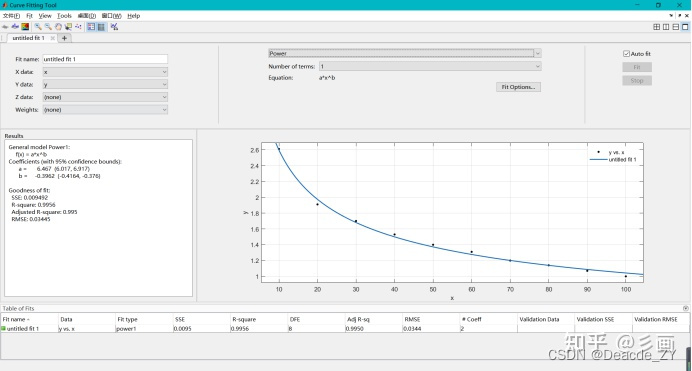The width and height of the screenshot is (692, 371).
Task: Click the 0.9956 R-square table cell
Action: click(x=259, y=329)
